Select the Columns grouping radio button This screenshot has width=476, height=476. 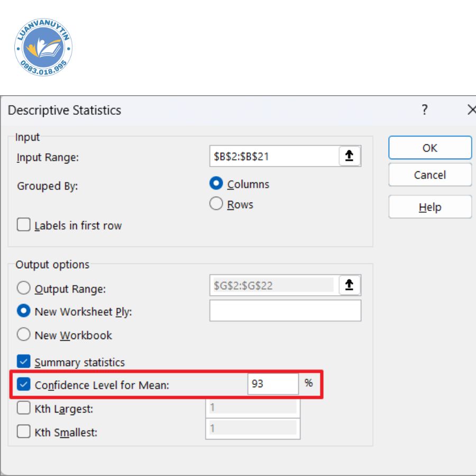216,184
